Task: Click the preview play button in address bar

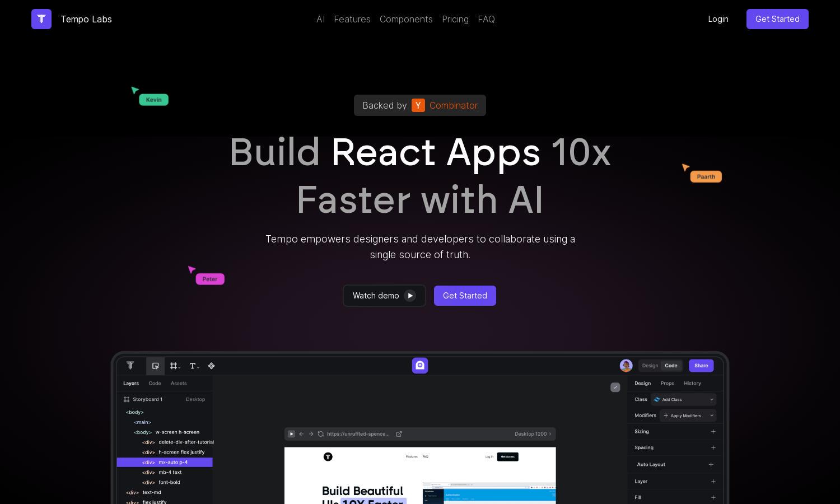Action: [x=291, y=434]
